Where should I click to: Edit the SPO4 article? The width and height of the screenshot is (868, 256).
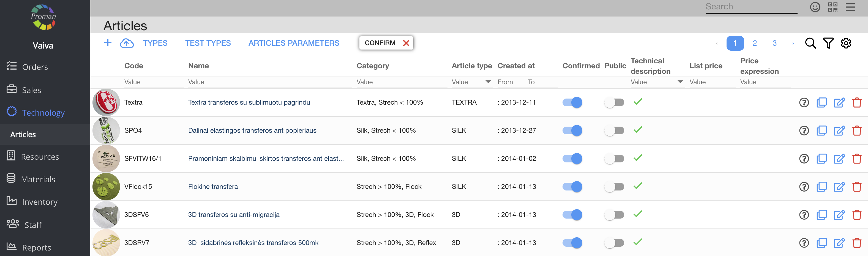click(839, 131)
